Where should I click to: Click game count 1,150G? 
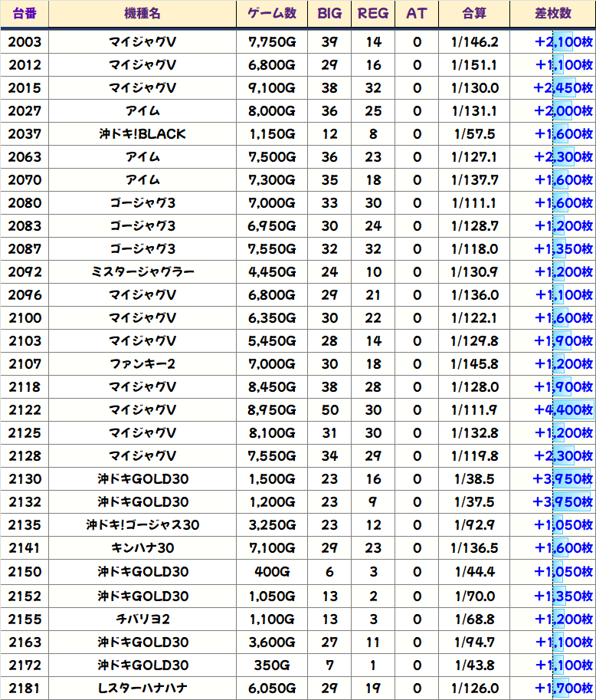(272, 134)
